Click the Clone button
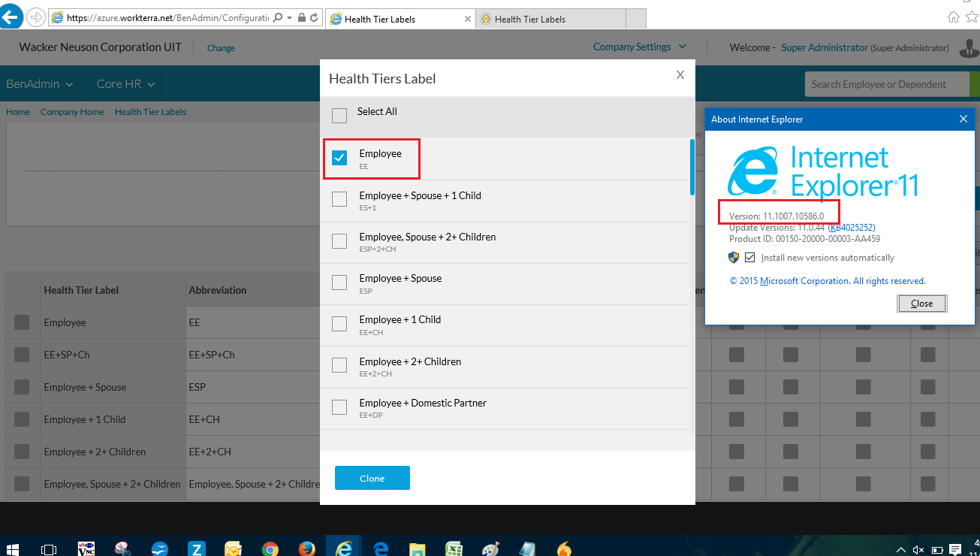The image size is (980, 556). tap(372, 478)
